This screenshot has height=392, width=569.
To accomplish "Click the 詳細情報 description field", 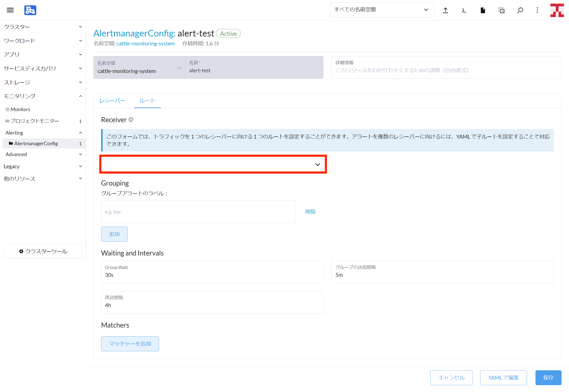I will pos(446,67).
